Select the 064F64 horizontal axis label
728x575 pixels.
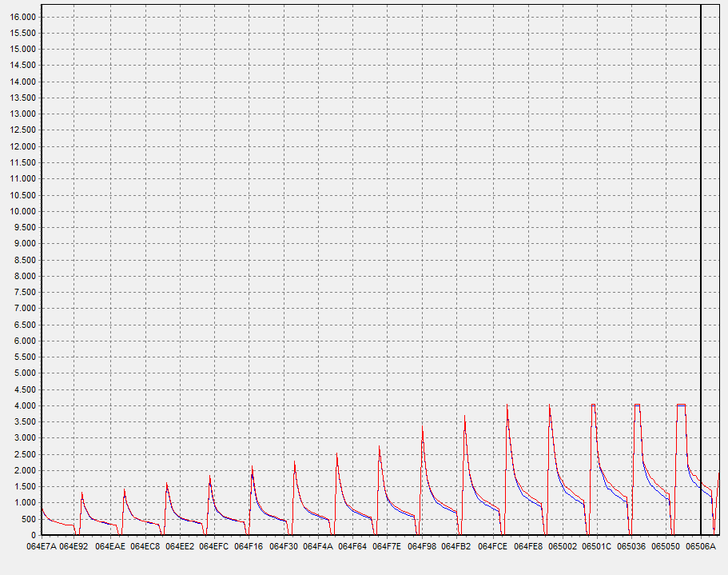[x=352, y=547]
